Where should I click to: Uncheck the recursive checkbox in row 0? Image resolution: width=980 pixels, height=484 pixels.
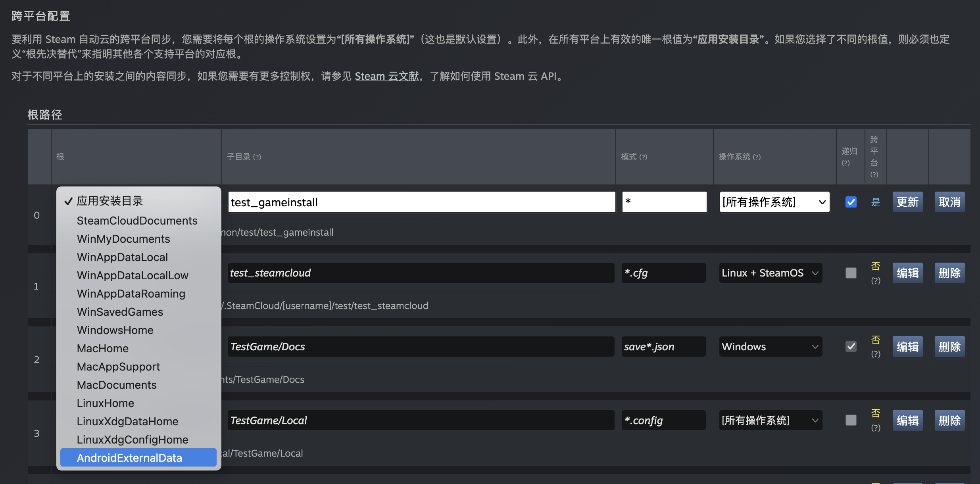851,202
